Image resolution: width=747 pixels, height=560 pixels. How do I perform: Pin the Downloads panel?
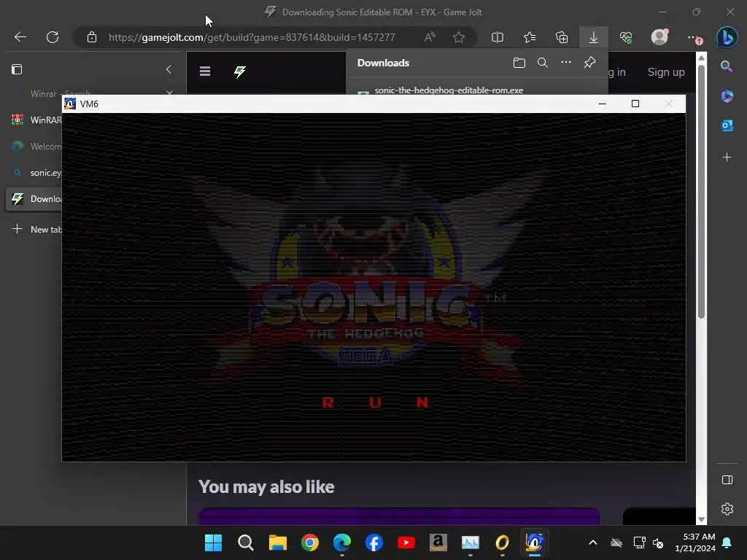(589, 63)
